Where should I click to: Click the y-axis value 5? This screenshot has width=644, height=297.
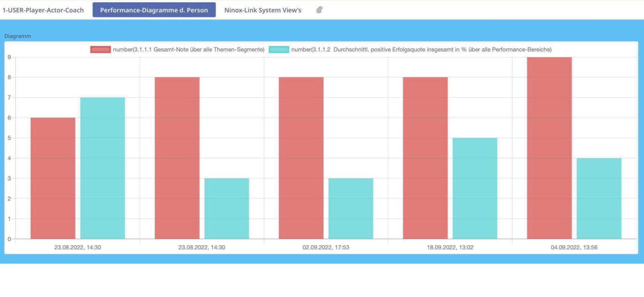9,138
